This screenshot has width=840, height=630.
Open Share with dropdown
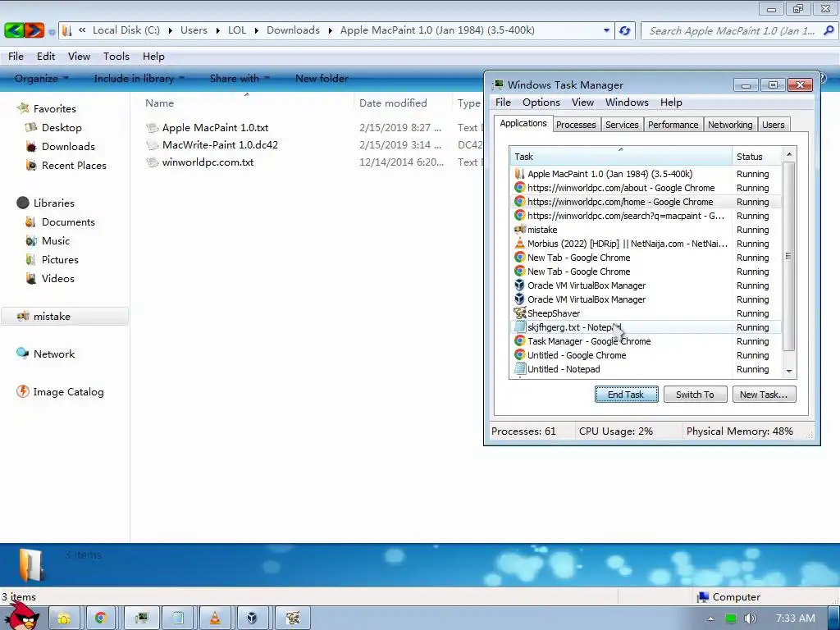point(240,78)
